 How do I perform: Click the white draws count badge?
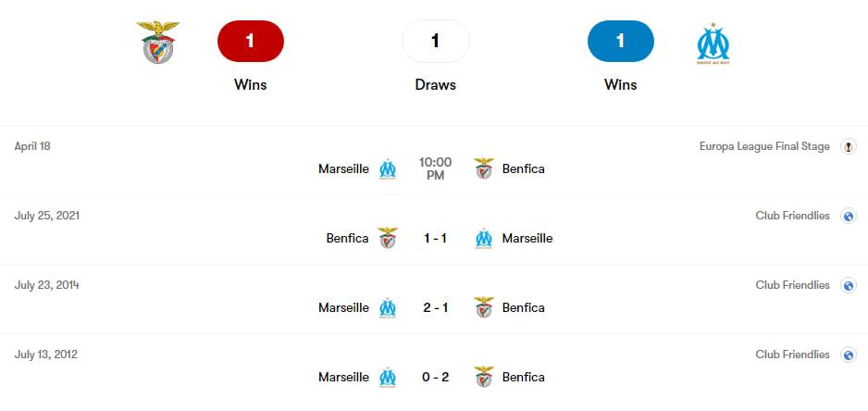coord(436,41)
